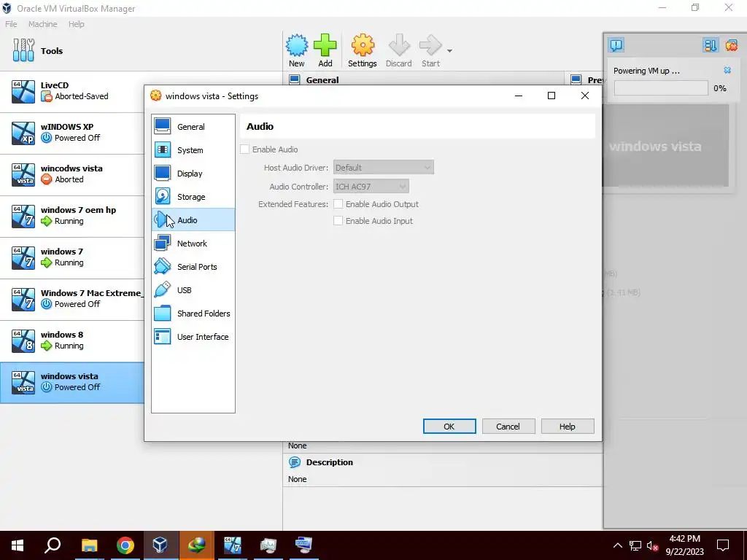Select the Tools icon in the sidebar

click(x=23, y=50)
